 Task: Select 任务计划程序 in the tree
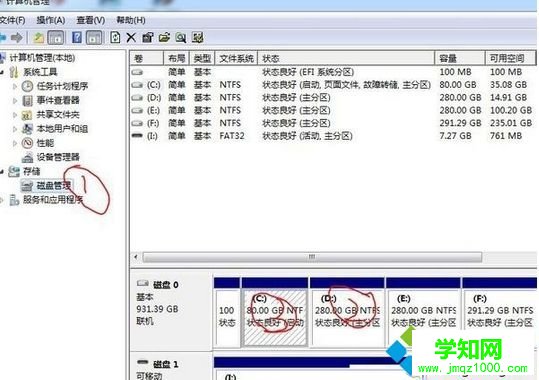pyautogui.click(x=62, y=86)
